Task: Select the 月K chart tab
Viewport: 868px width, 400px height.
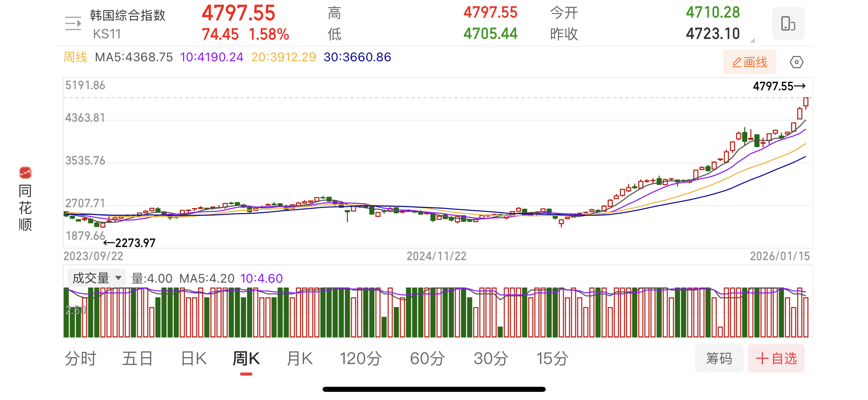Action: (x=300, y=358)
